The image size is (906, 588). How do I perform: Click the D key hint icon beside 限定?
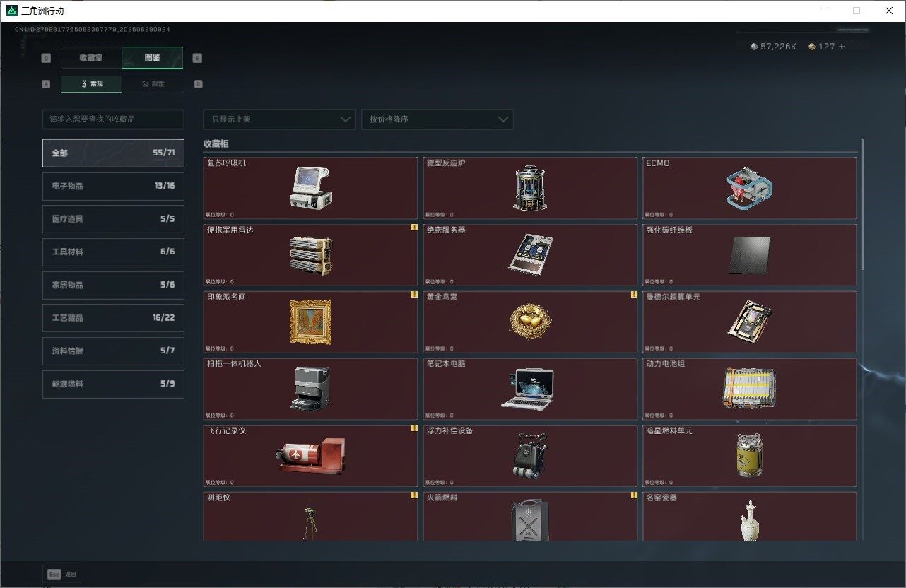pyautogui.click(x=198, y=83)
